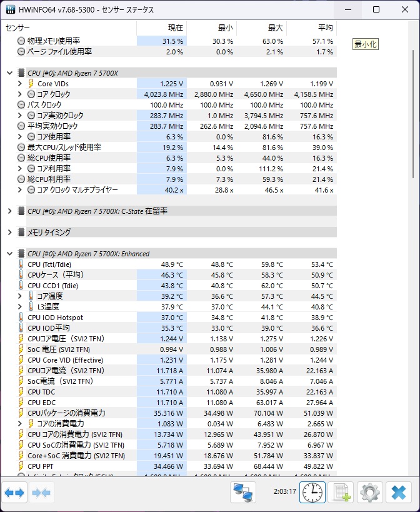This screenshot has height=512, width=420.
Task: Click the thermometer icon beside CPU IOD平均
Action: [21, 328]
